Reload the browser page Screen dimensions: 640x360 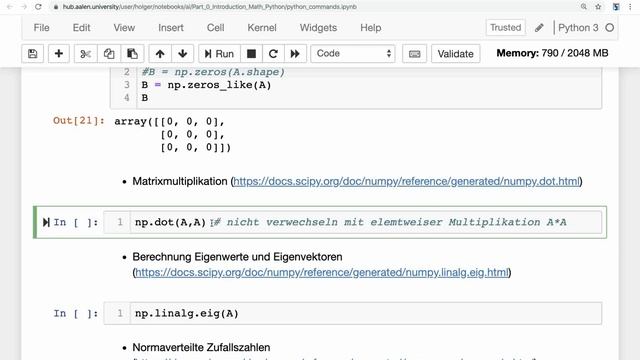pos(38,7)
